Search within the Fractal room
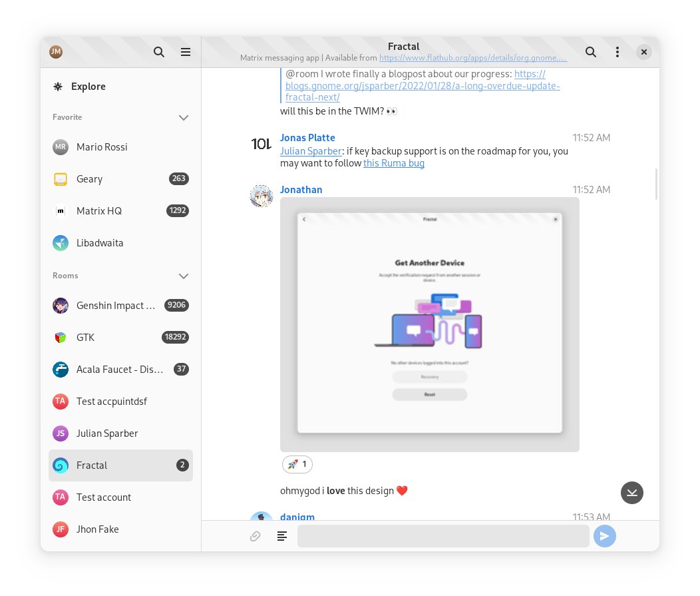Screen dimensions: 700x596 (x=590, y=52)
